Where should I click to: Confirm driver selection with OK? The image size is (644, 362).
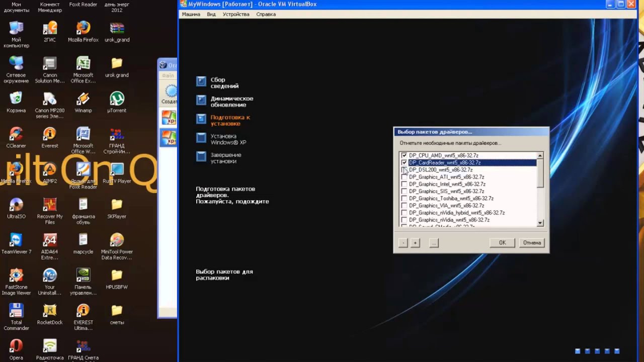pyautogui.click(x=502, y=243)
